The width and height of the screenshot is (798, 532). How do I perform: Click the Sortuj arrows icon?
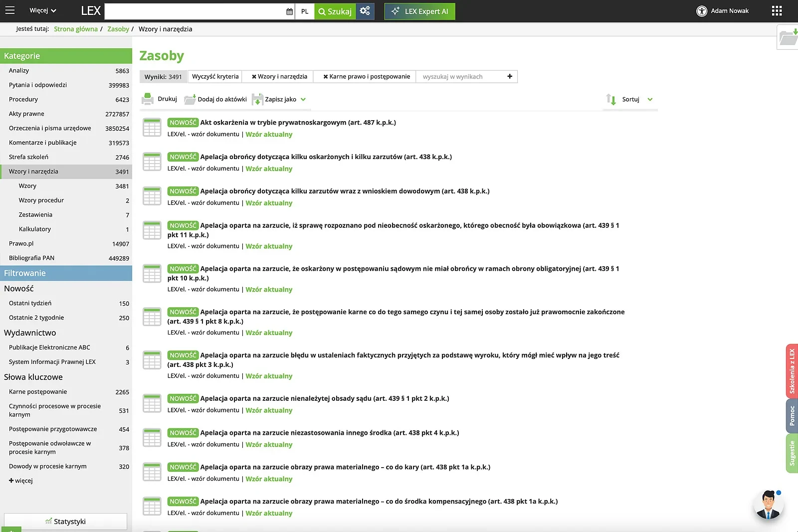tap(611, 99)
